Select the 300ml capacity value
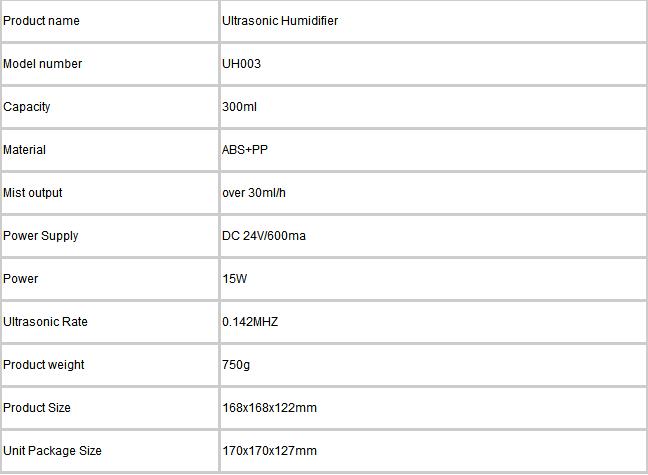Viewport: 648px width, 475px height. tap(239, 107)
